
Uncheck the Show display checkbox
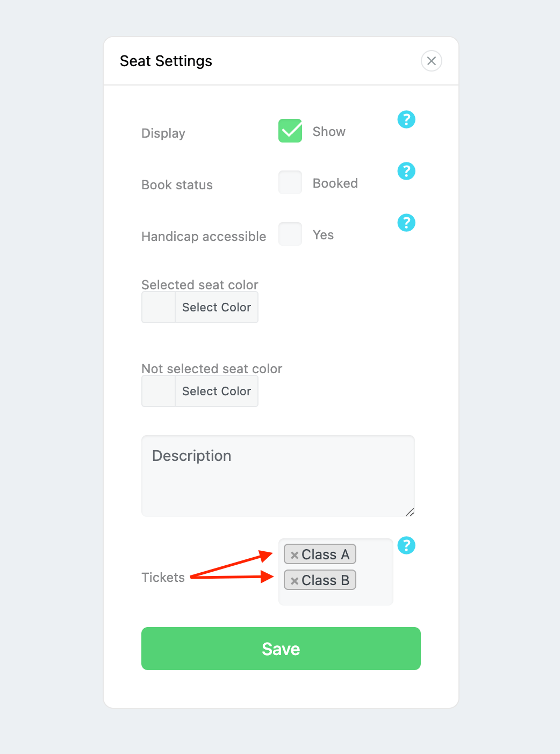[290, 131]
